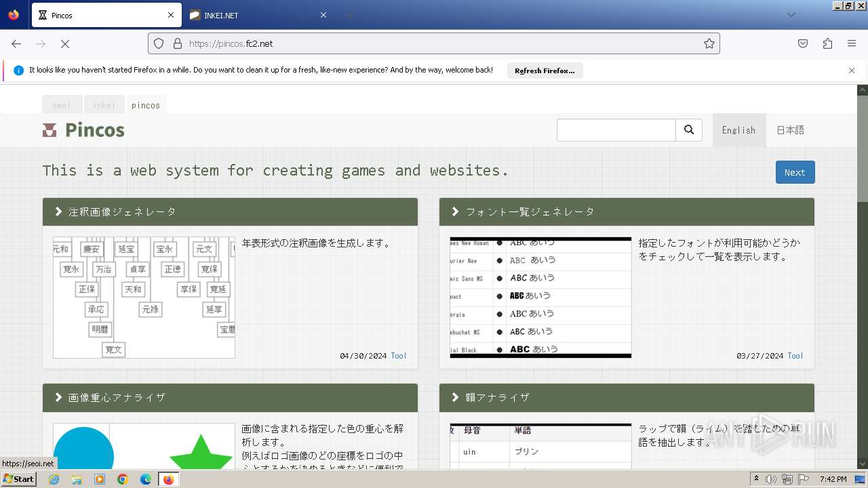Open the 韻アナライザ card header

coord(627,398)
